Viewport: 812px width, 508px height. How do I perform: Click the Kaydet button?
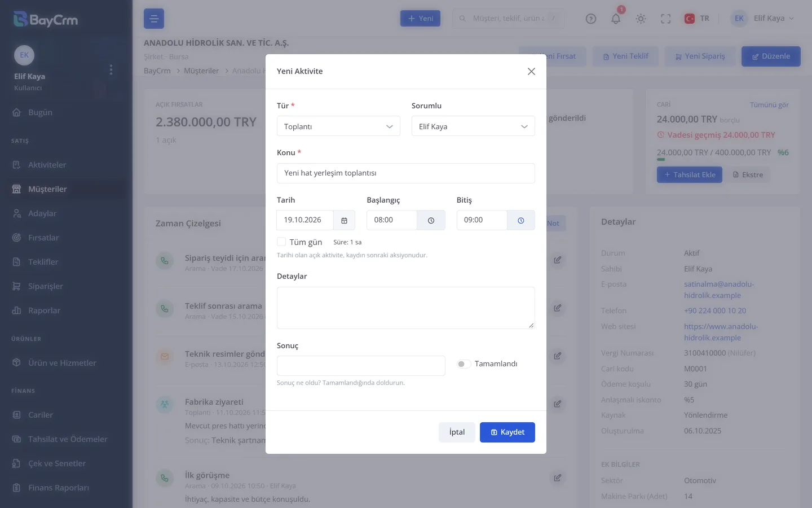(507, 432)
